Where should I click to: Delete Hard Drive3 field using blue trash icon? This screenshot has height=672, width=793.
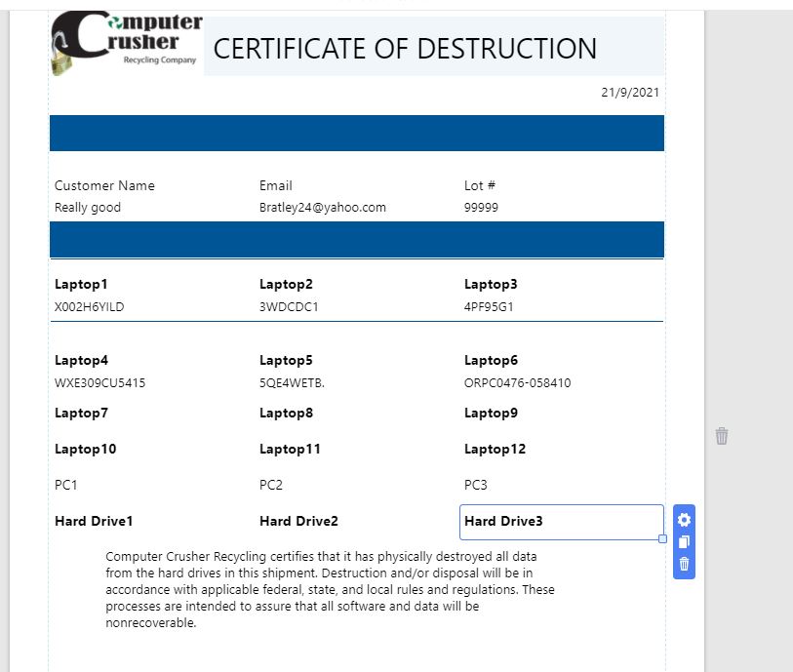pyautogui.click(x=684, y=564)
